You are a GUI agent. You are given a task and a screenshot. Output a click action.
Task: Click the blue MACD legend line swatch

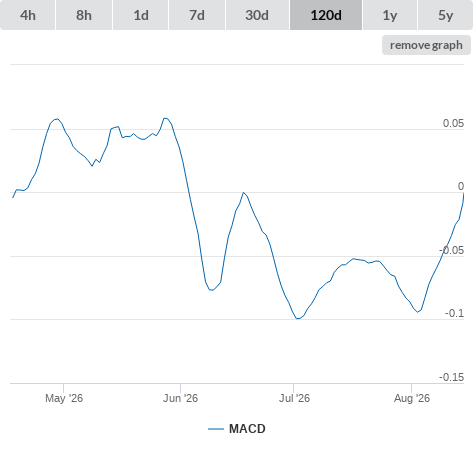pos(216,429)
